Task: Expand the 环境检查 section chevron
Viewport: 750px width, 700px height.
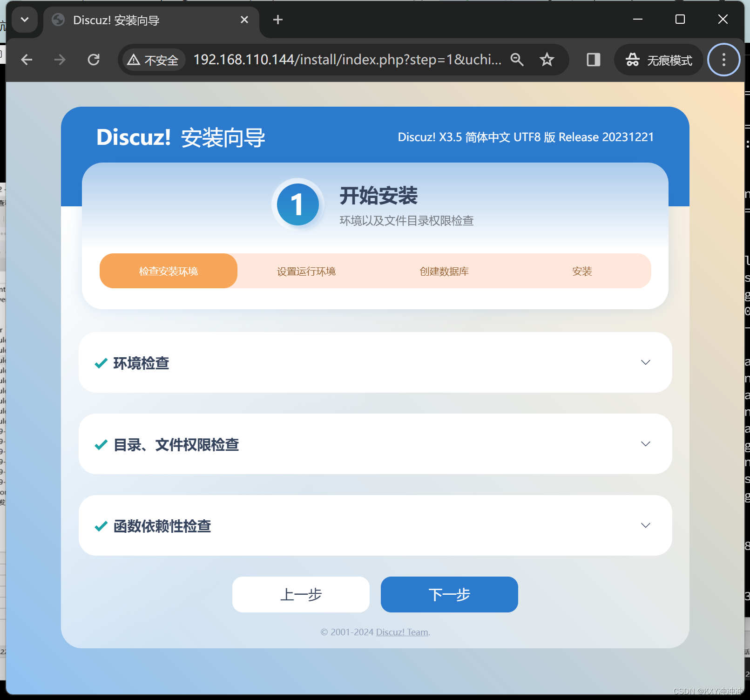Action: point(646,362)
